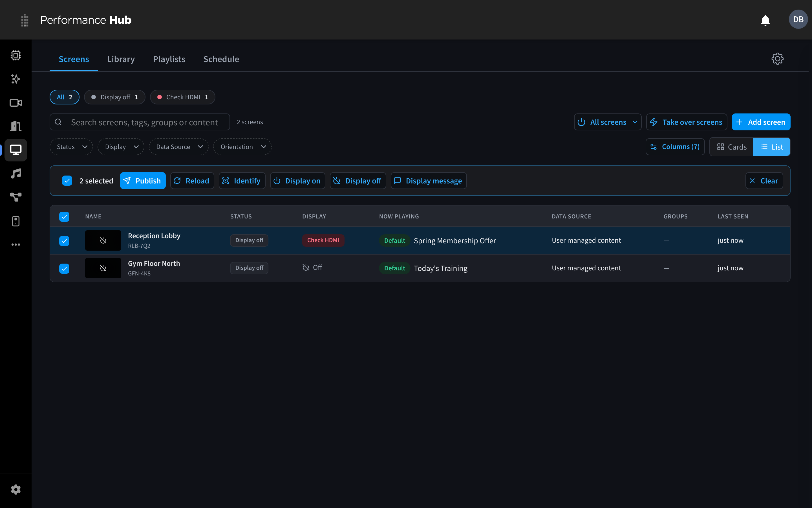The height and width of the screenshot is (508, 812).
Task: Uncheck the Reception Lobby row checkbox
Action: pos(64,240)
